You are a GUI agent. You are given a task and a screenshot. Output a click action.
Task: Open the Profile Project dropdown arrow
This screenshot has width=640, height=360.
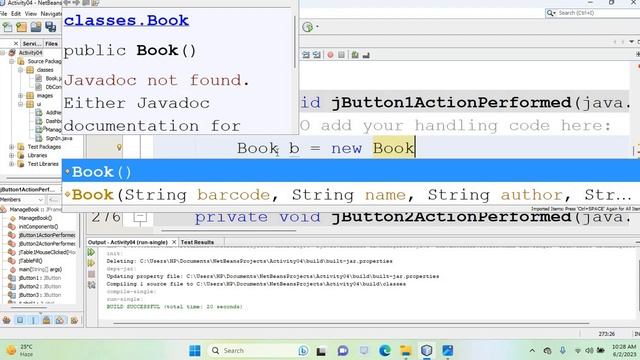(x=317, y=27)
